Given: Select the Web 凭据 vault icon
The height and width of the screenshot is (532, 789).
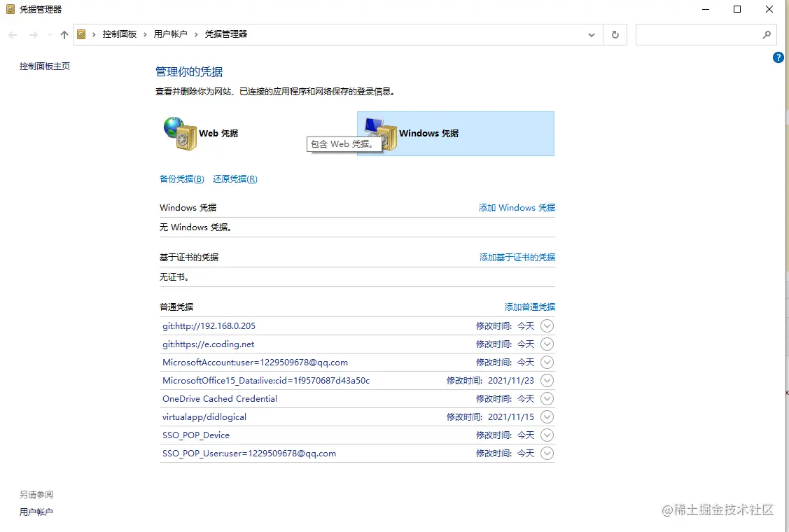Looking at the screenshot, I should (180, 134).
